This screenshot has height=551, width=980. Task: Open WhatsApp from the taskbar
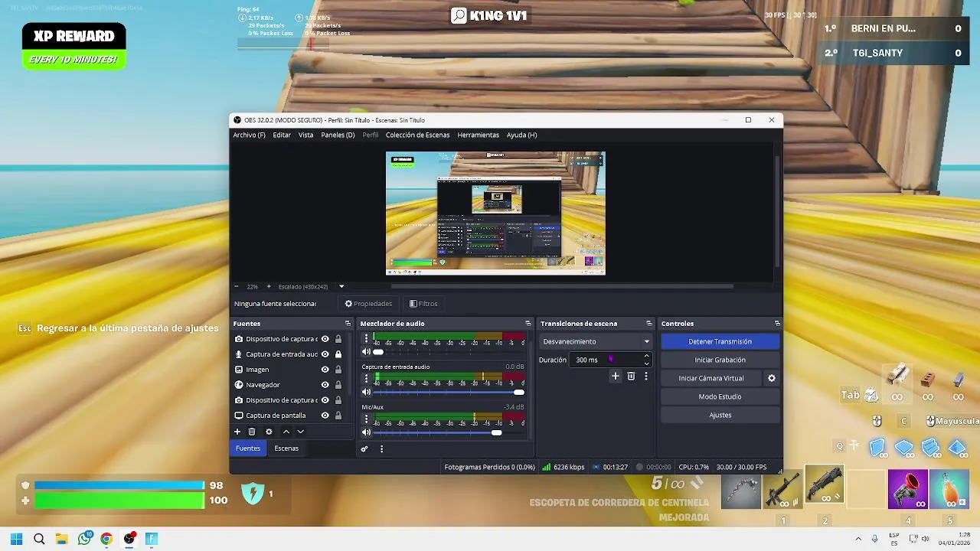84,539
